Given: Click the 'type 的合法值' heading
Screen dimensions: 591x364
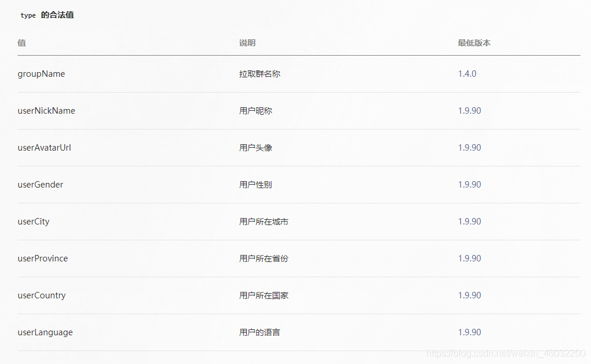Looking at the screenshot, I should [x=47, y=15].
